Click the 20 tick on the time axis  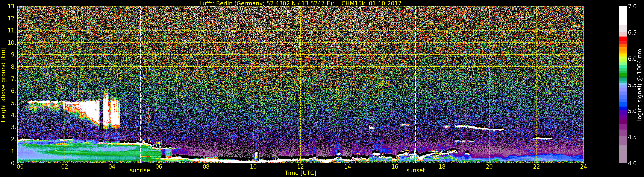click(x=489, y=167)
